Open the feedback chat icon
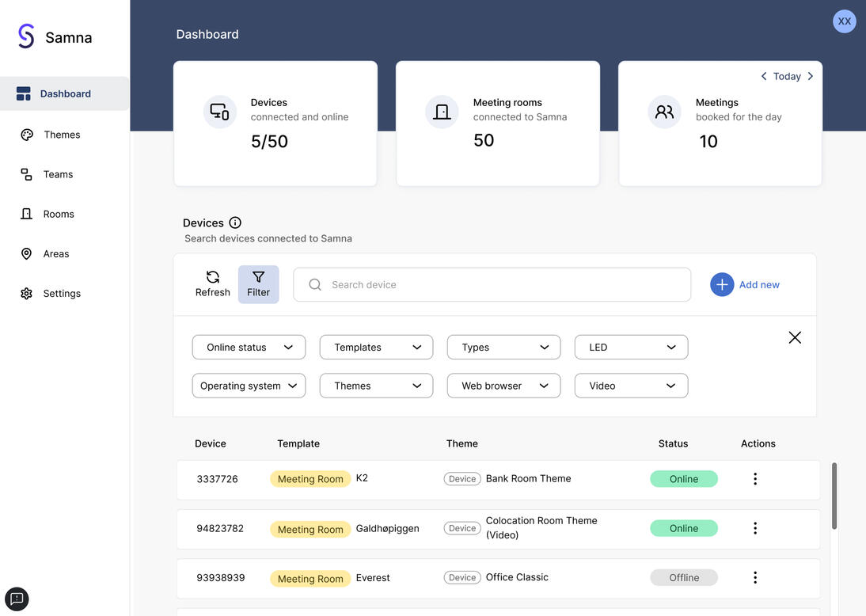Image resolution: width=866 pixels, height=616 pixels. click(17, 599)
